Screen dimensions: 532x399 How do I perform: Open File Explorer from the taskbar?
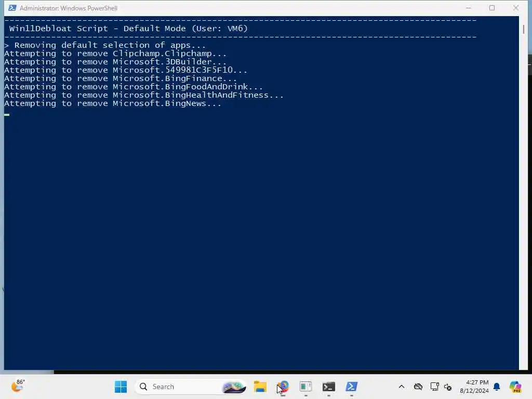coord(260,387)
